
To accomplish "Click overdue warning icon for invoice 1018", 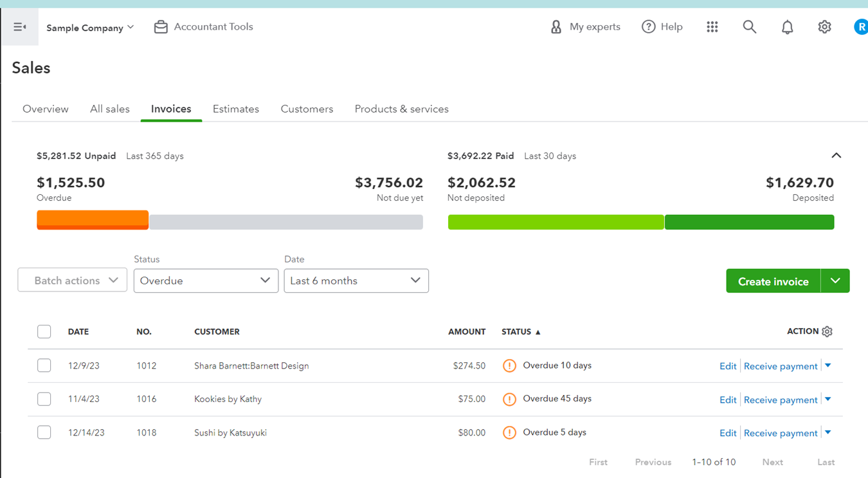I will click(509, 433).
